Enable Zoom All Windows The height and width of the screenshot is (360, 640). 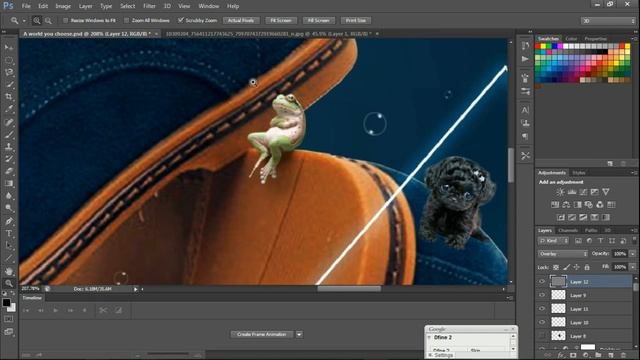(x=127, y=20)
